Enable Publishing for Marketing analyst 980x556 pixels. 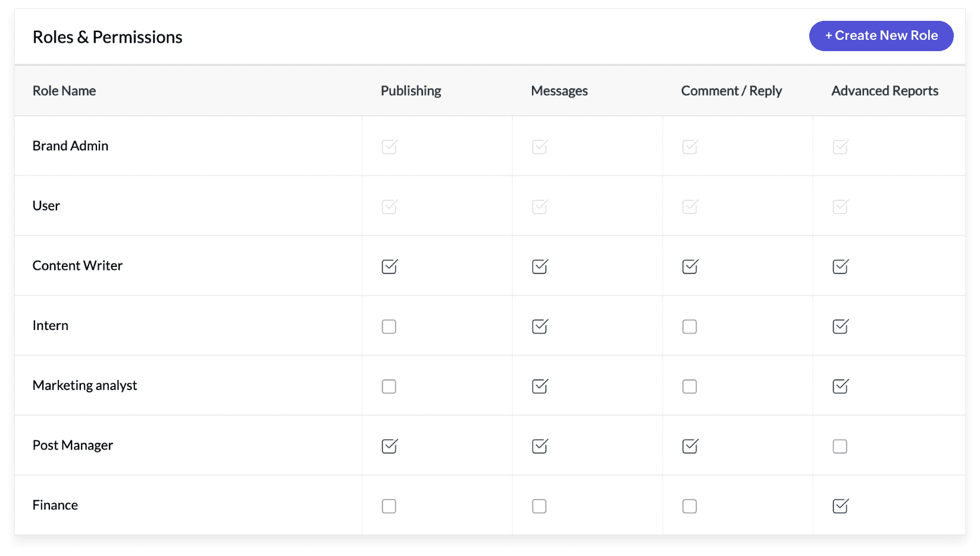389,387
